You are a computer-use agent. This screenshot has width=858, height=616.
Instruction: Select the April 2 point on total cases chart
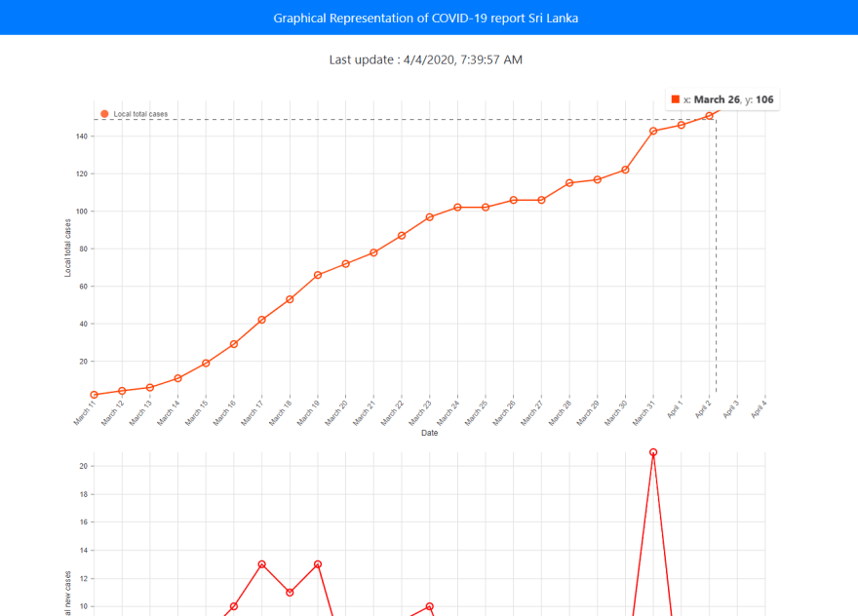click(x=709, y=115)
